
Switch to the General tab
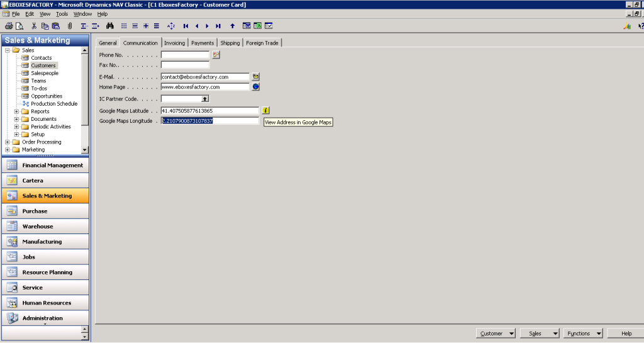[x=108, y=43]
